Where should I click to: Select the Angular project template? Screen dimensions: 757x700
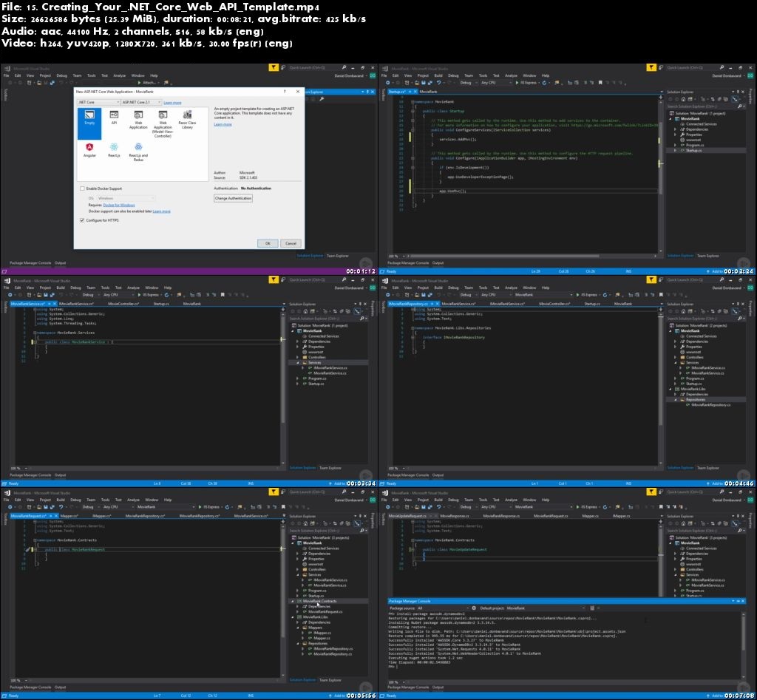tap(89, 150)
